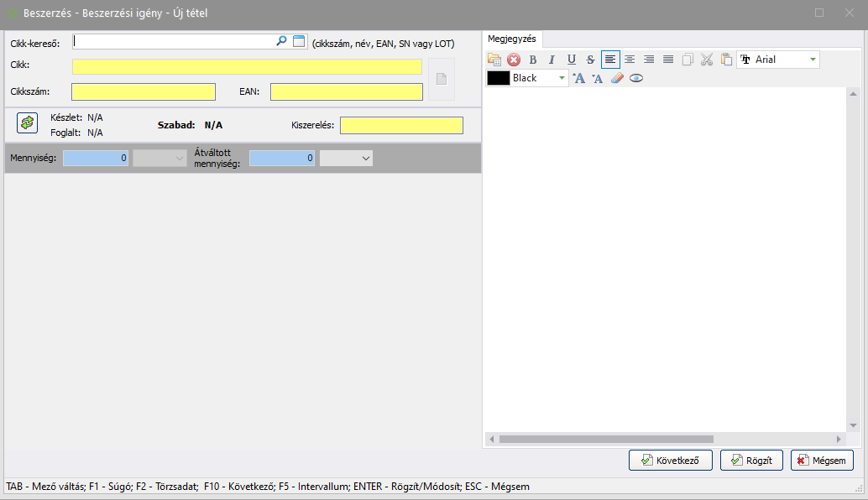Screen dimensions: 868x500
Task: Open the Átváltott mennyiség unit dropdown
Action: [365, 158]
